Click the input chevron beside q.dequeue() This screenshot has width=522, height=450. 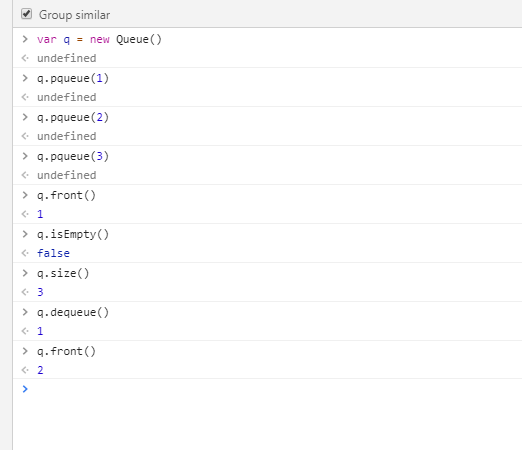click(x=25, y=312)
